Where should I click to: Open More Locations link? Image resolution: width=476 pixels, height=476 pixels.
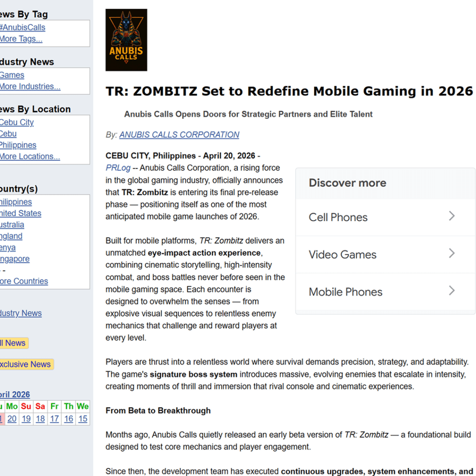pyautogui.click(x=30, y=157)
